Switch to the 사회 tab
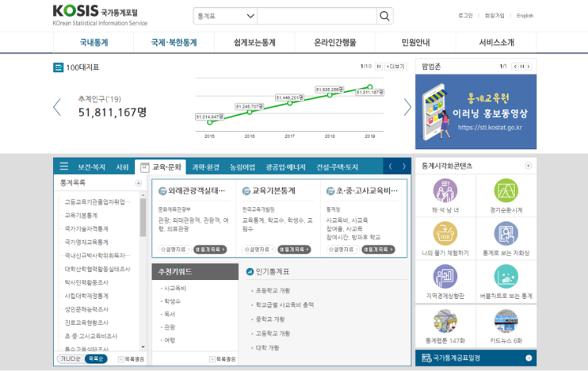Viewport: 588px width, 371px height. [x=122, y=167]
